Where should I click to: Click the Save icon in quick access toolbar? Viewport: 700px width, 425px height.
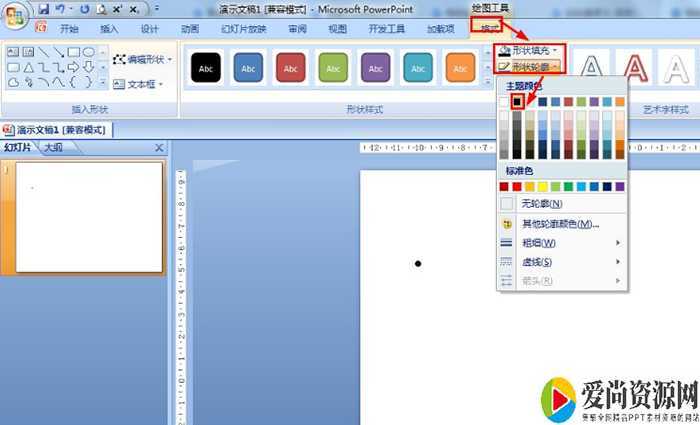point(43,8)
